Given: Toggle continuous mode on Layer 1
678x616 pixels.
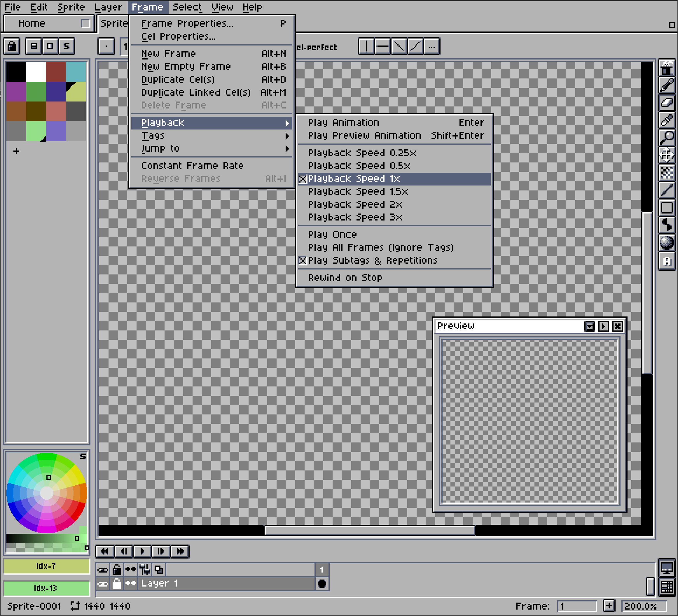Looking at the screenshot, I should tap(130, 584).
